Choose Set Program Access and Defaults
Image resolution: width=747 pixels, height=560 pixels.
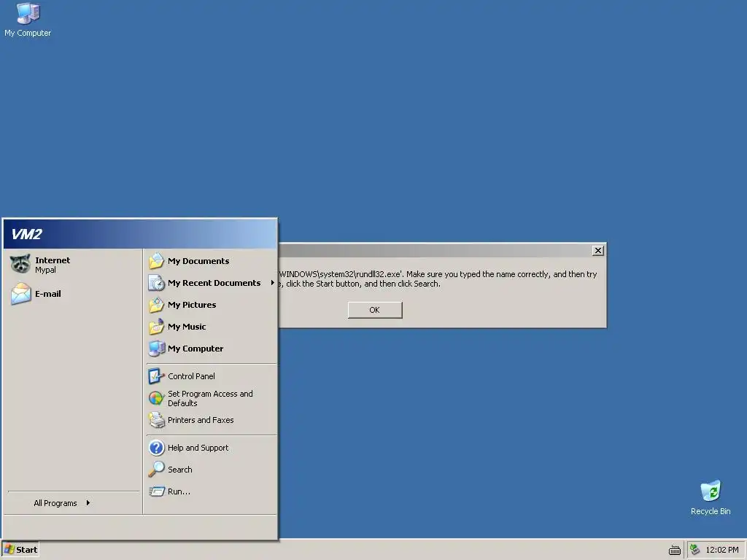point(212,398)
